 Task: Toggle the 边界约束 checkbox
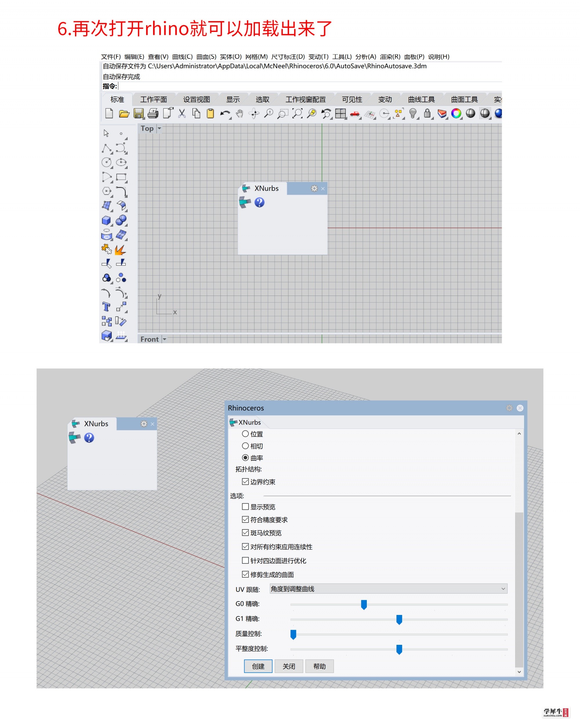point(245,482)
